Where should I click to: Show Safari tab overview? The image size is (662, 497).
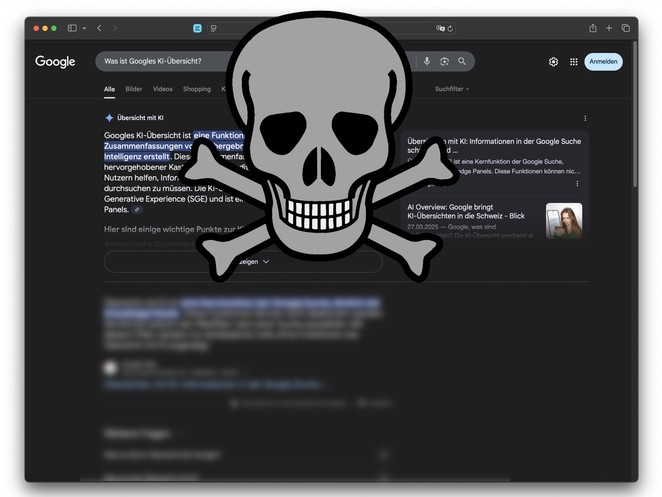(x=626, y=28)
